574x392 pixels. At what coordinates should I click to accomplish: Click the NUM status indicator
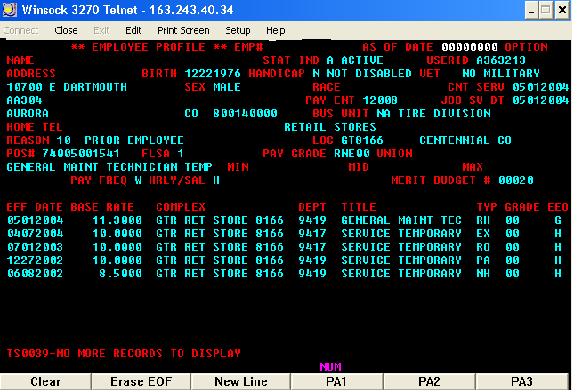(x=329, y=365)
